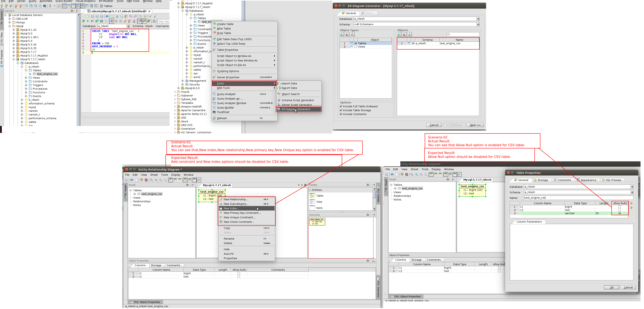Click Print icon in Entity Relationship Diagram toolbar
The width and height of the screenshot is (644, 309).
click(x=132, y=180)
